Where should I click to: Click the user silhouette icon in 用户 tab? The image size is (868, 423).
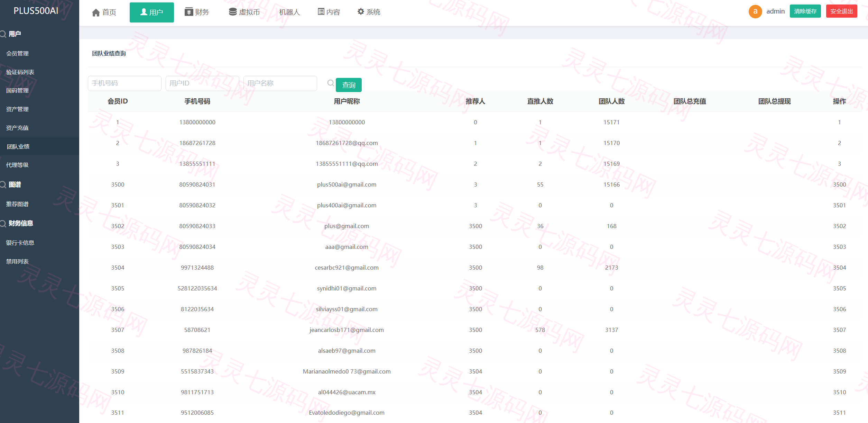click(144, 12)
